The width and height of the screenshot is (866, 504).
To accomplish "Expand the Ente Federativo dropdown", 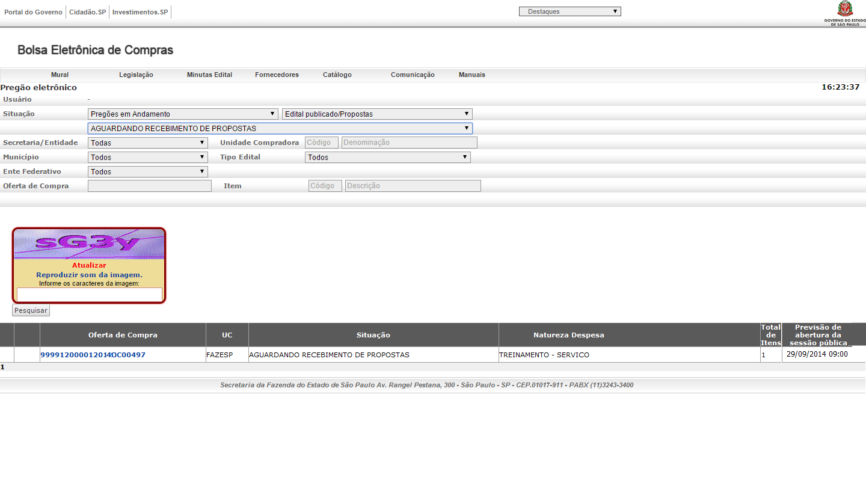I will pyautogui.click(x=148, y=171).
